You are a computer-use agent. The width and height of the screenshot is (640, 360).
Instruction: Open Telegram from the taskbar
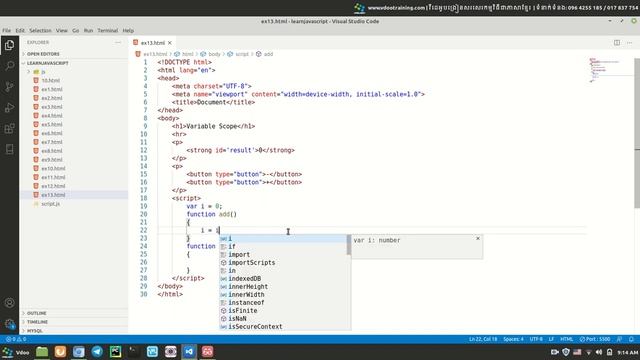[97, 352]
